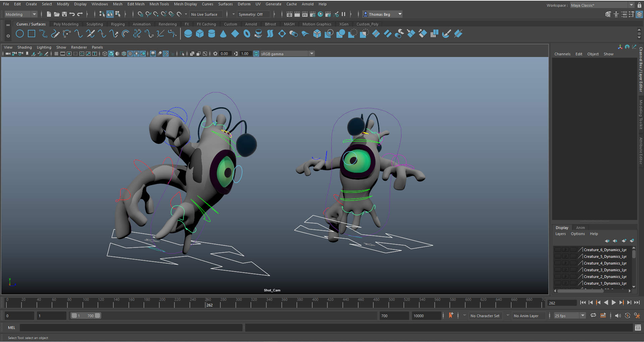
Task: Toggle playback P box for Creature_3_Dynamics_Lyr
Action: 565,270
